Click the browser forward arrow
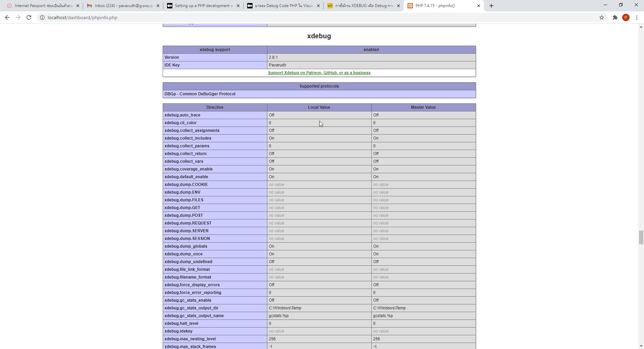The image size is (644, 349). [x=18, y=17]
